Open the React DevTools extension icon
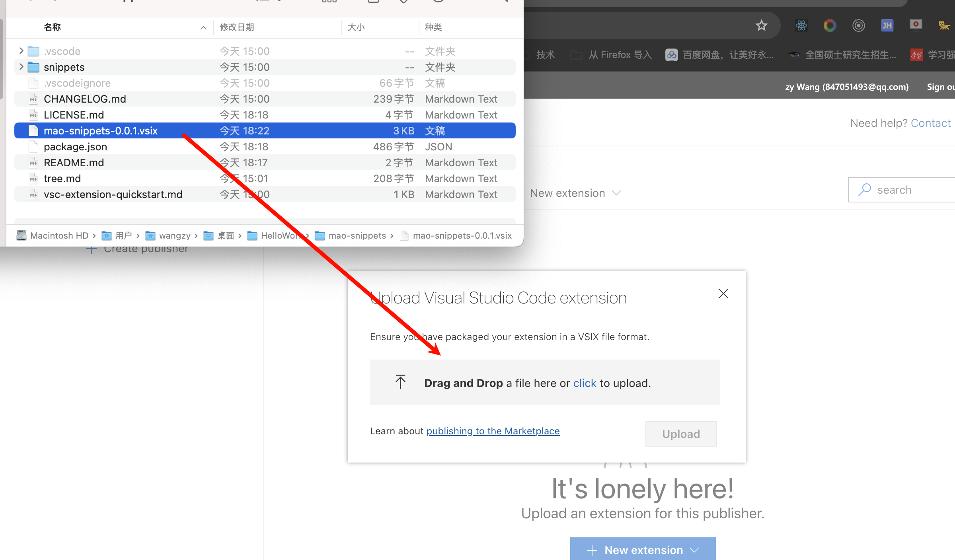The width and height of the screenshot is (955, 560). (x=801, y=25)
